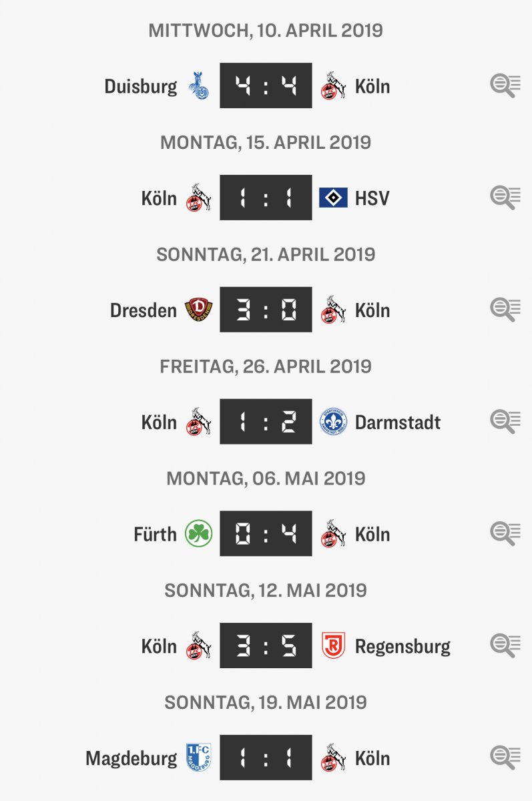Open match details for Köln vs Regensburg
The height and width of the screenshot is (801, 532).
tap(505, 646)
